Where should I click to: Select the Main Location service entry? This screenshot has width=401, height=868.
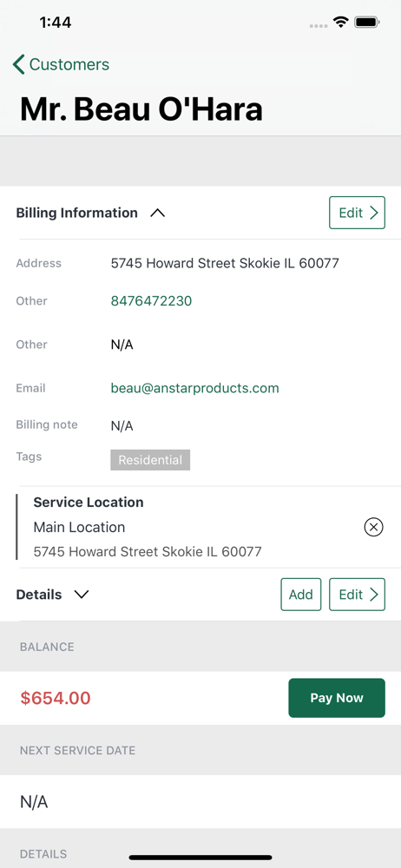pyautogui.click(x=200, y=527)
